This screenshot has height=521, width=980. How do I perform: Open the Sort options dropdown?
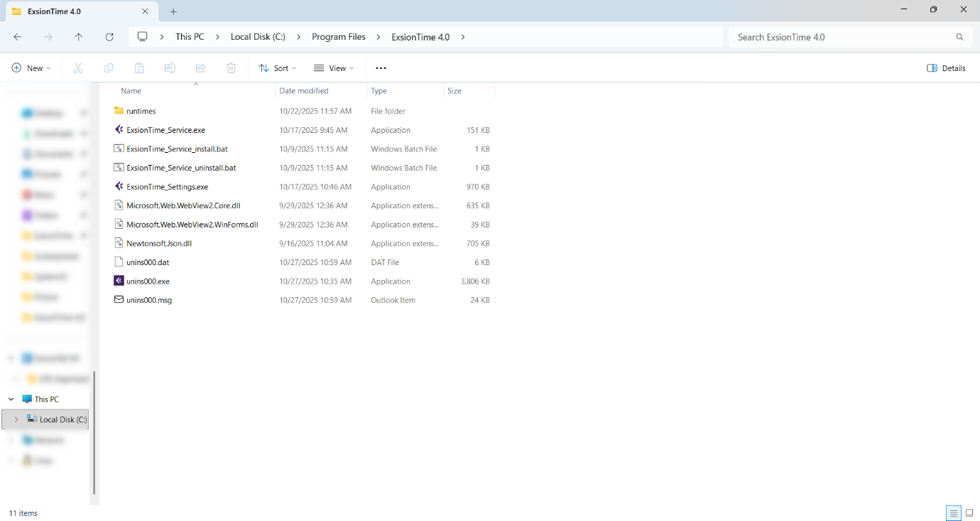click(278, 68)
